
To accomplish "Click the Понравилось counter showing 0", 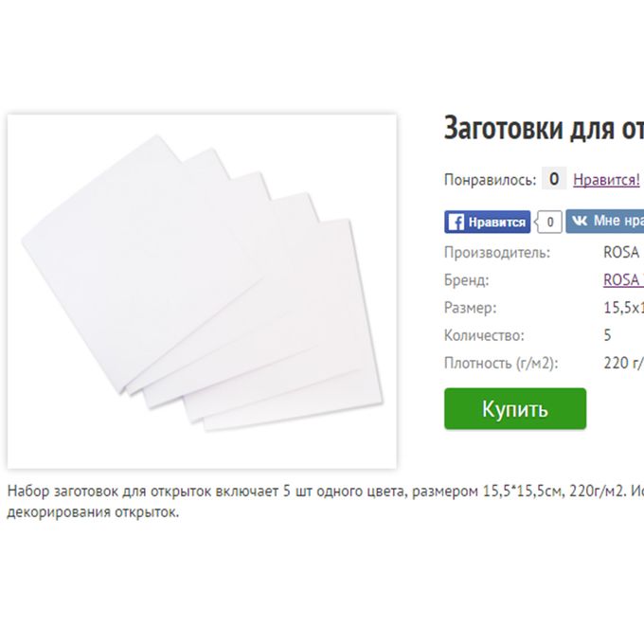I will (x=554, y=179).
